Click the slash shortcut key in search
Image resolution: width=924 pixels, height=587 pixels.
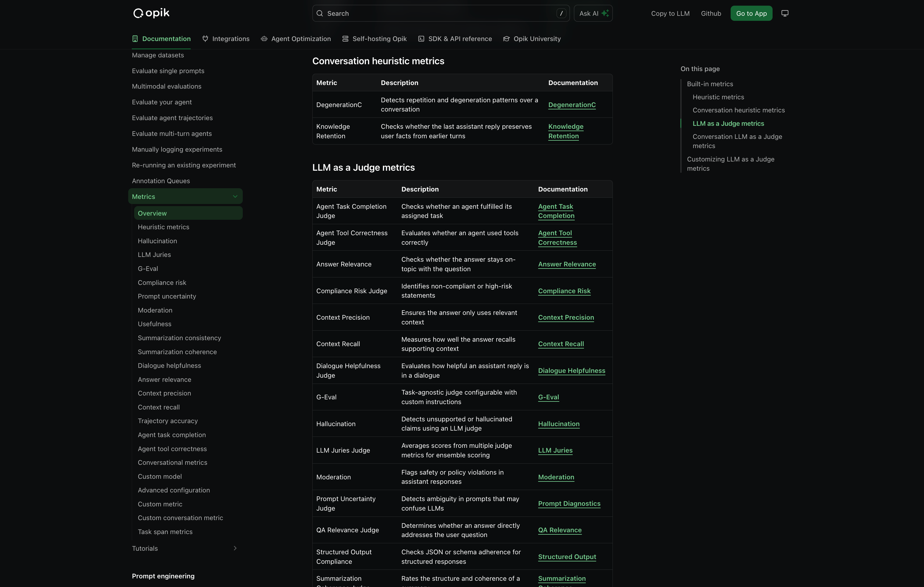(x=561, y=13)
